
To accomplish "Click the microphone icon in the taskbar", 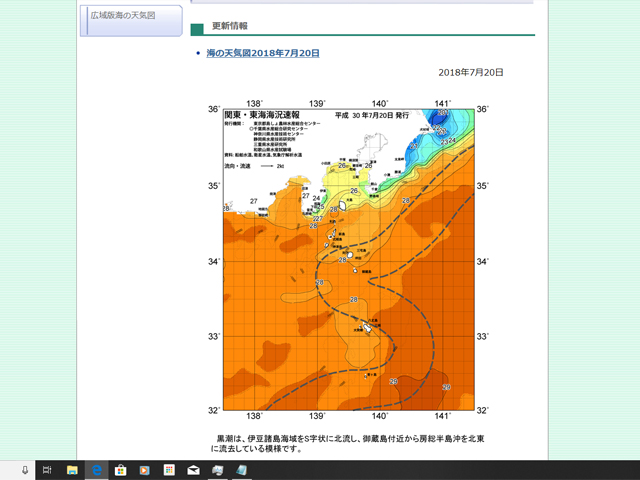I will 25,469.
